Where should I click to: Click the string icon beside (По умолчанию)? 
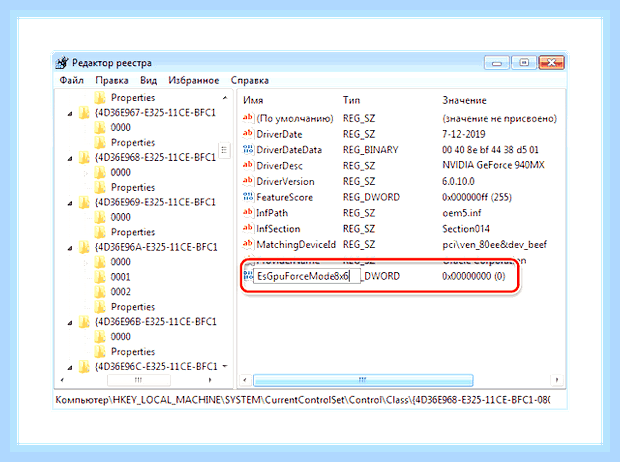248,118
